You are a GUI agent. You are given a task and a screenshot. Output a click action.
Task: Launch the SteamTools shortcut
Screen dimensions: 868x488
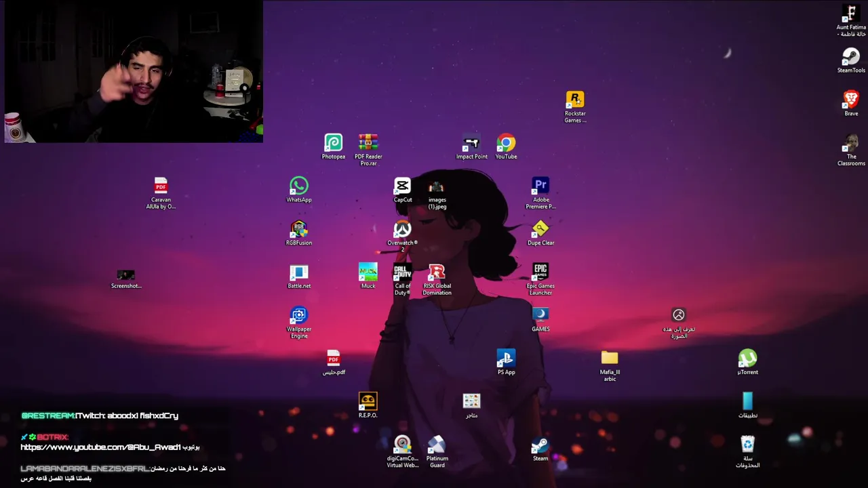[851, 61]
